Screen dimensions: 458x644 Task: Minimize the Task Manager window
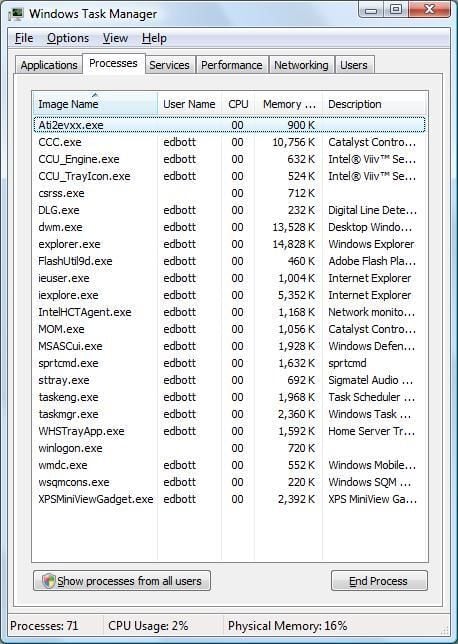point(371,10)
